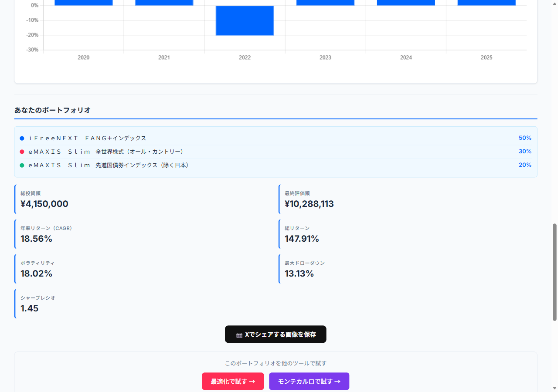Click the 50% allocation value
Screen dimensions: 558x392
coord(525,138)
